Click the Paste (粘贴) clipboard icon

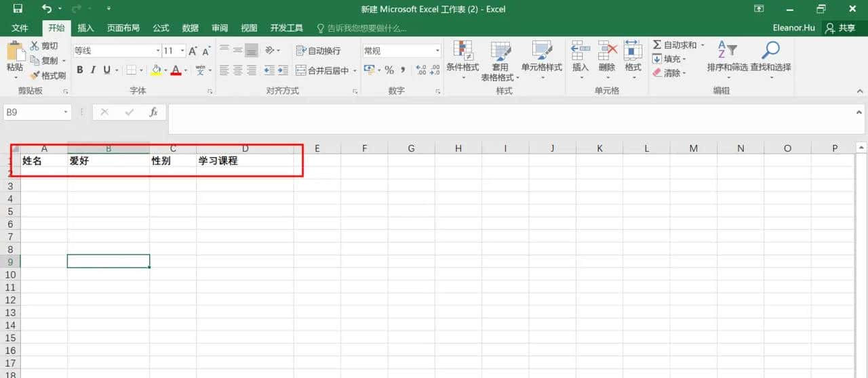pyautogui.click(x=15, y=51)
